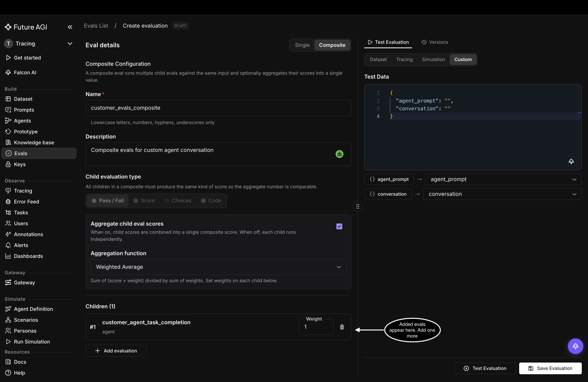This screenshot has height=382, width=588.
Task: Click the agent_prompt variable chip
Action: [x=389, y=179]
